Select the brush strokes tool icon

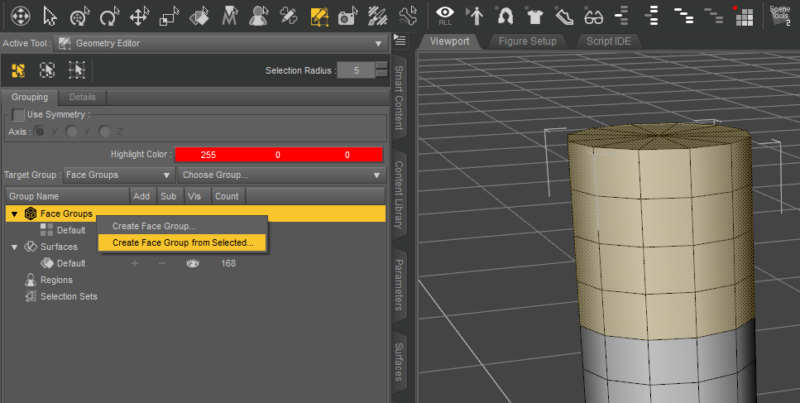click(x=378, y=16)
